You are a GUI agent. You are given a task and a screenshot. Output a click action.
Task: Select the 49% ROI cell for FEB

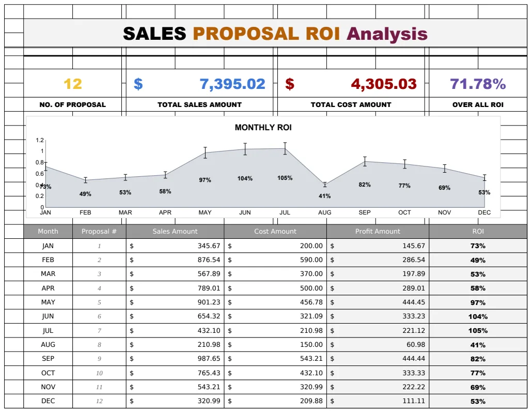(478, 260)
